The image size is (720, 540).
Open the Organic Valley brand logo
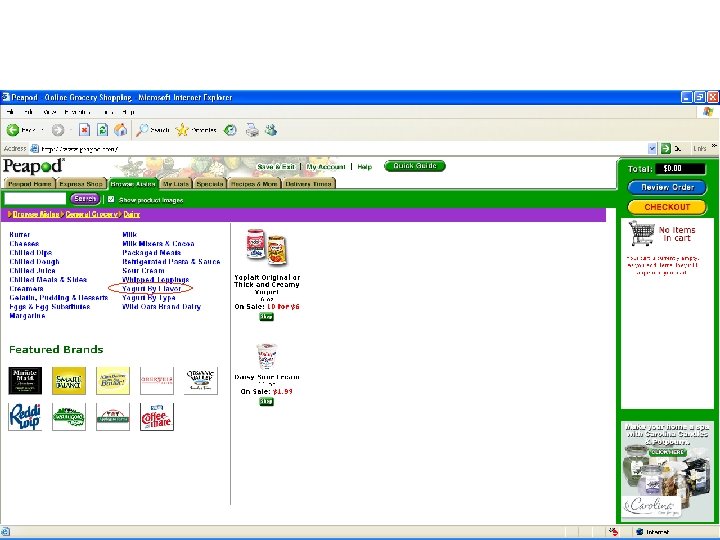(201, 381)
